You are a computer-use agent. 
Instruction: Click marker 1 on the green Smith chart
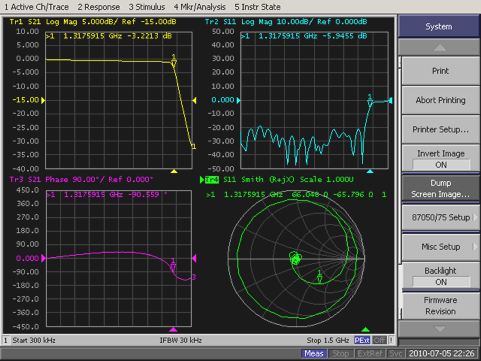click(x=319, y=276)
